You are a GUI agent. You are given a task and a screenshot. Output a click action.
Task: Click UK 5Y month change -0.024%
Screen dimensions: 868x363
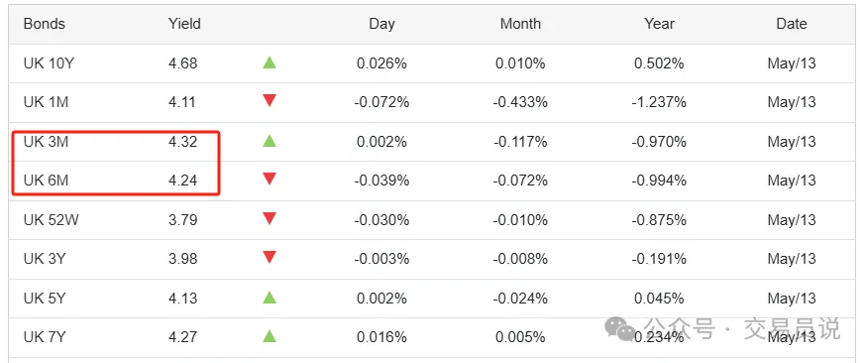pos(520,299)
